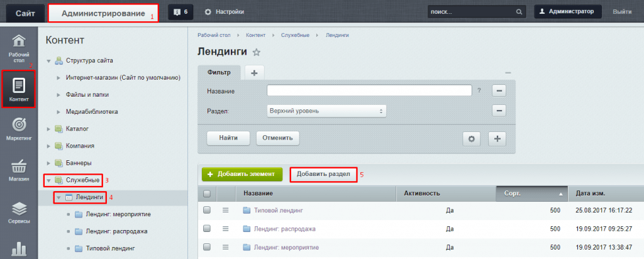The image size is (644, 259).
Task: Add Лендинги page to favorites star
Action: [256, 52]
